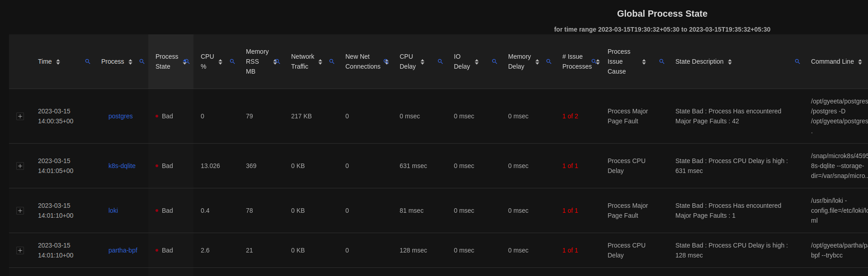This screenshot has height=276, width=868.
Task: Open search filter for CPU Delay column
Action: [x=440, y=61]
